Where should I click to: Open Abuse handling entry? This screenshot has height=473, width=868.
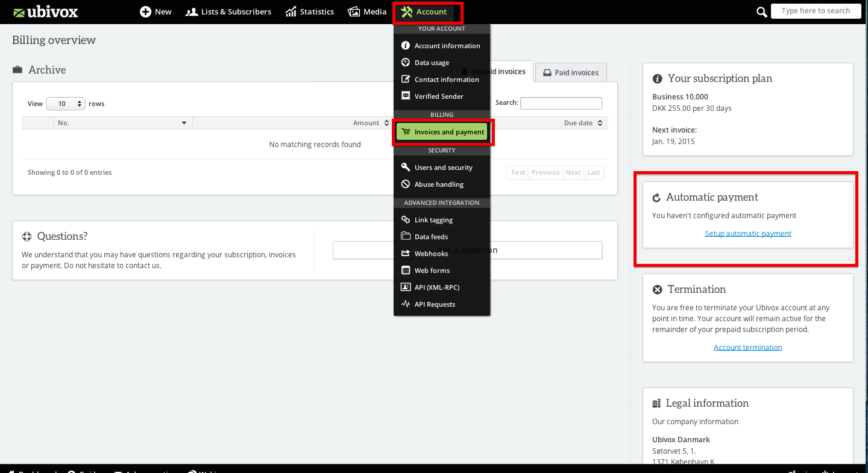[442, 184]
